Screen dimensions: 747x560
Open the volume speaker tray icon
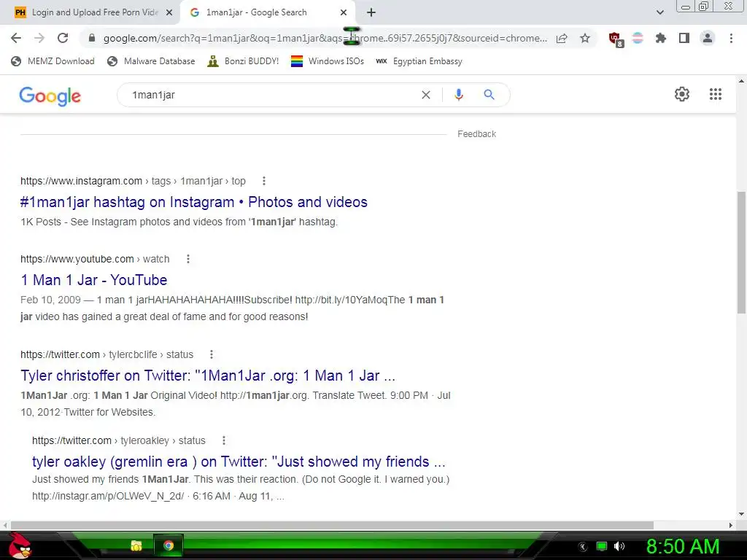pos(619,546)
